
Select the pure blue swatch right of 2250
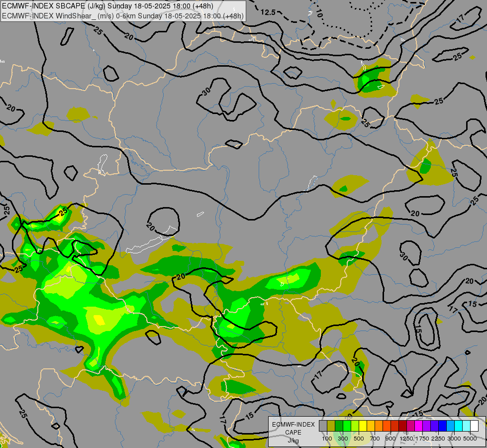[x=443, y=426]
